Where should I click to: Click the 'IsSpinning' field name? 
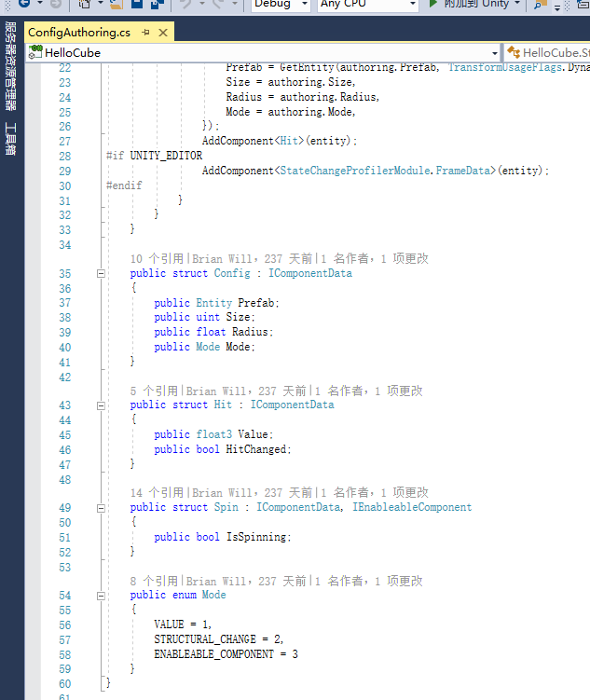256,537
